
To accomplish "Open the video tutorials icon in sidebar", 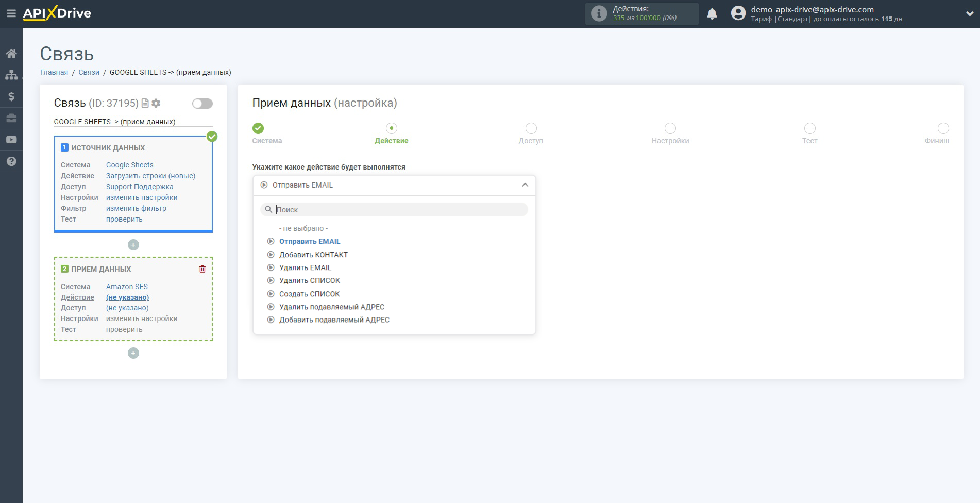I will click(11, 140).
